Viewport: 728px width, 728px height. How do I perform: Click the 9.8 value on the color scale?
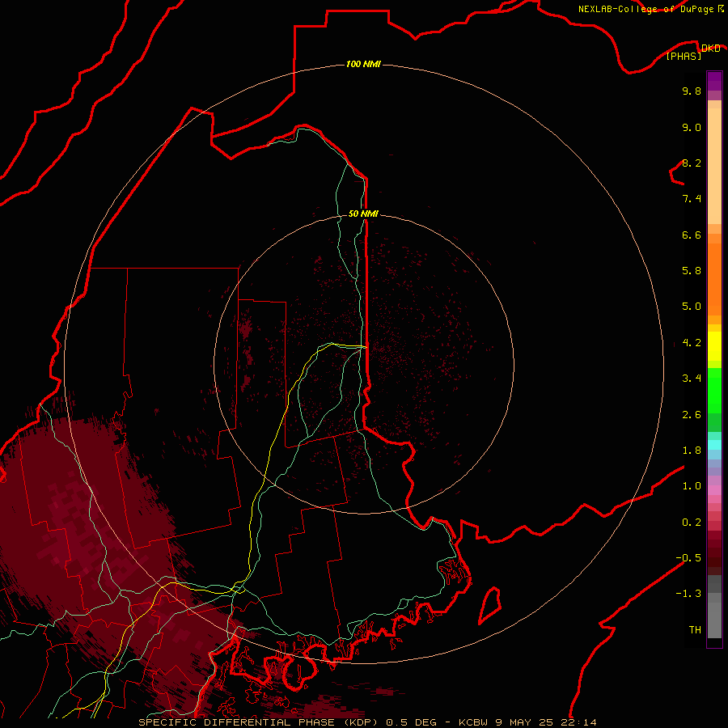coord(692,91)
